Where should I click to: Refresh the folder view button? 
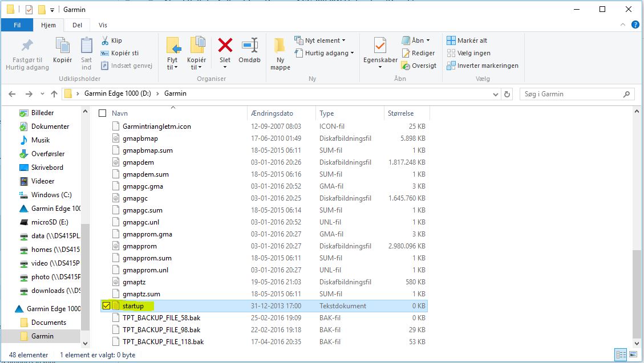(x=507, y=94)
